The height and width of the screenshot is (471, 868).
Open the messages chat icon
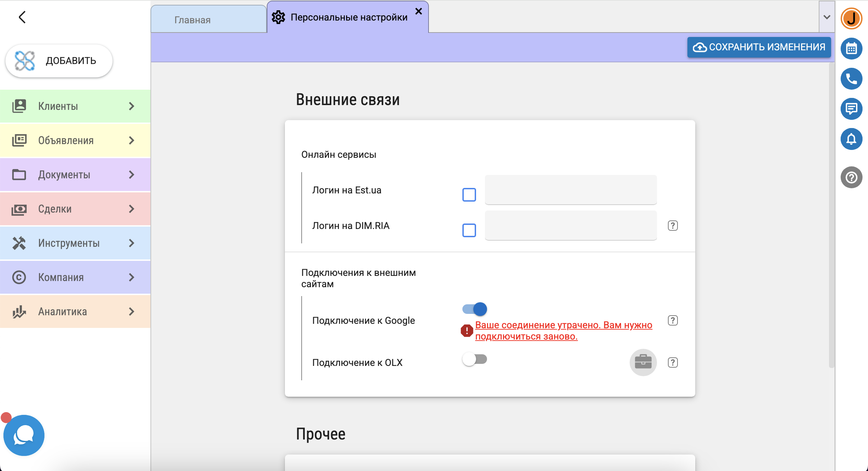click(x=851, y=109)
